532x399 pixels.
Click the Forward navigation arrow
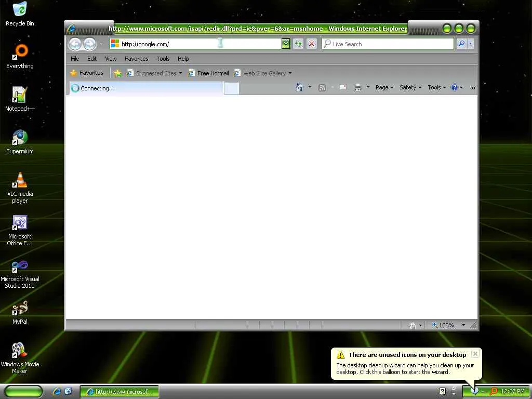89,44
